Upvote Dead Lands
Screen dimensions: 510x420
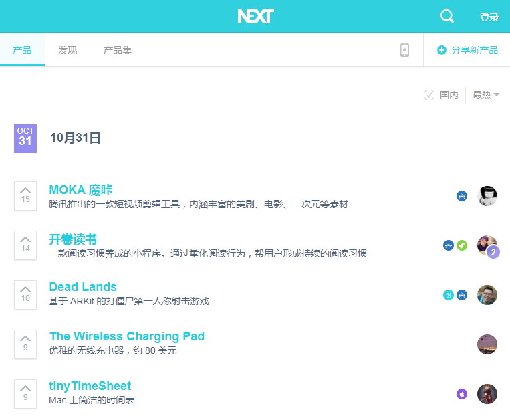[x=25, y=294]
